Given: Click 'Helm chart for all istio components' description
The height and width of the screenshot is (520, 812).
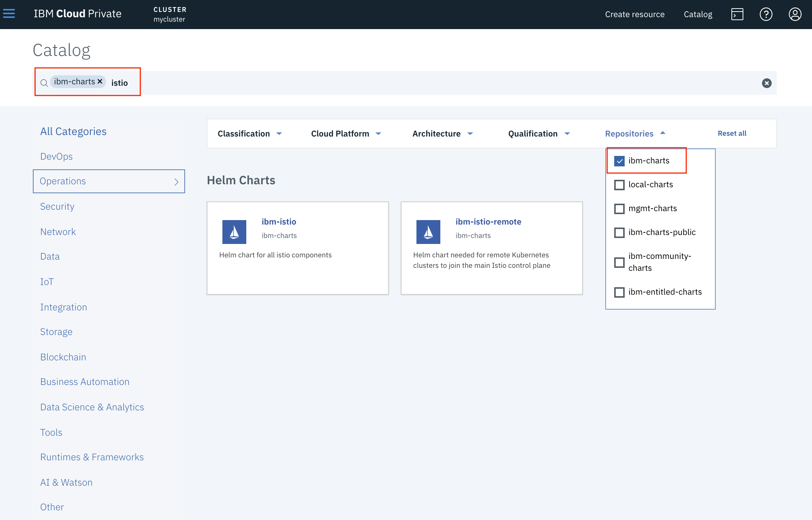Looking at the screenshot, I should click(275, 255).
